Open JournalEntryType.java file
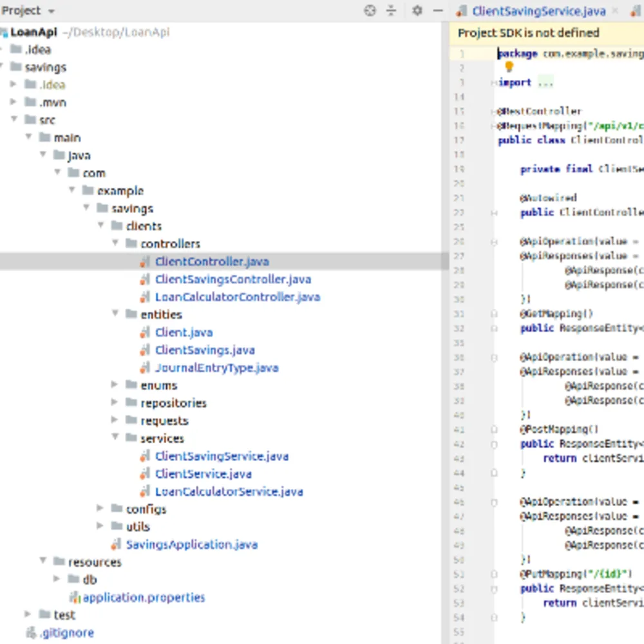Image resolution: width=644 pixels, height=644 pixels. (x=217, y=368)
